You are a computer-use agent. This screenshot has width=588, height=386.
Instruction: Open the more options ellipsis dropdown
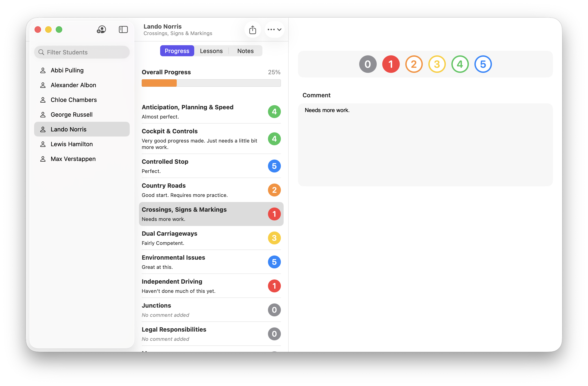(274, 30)
